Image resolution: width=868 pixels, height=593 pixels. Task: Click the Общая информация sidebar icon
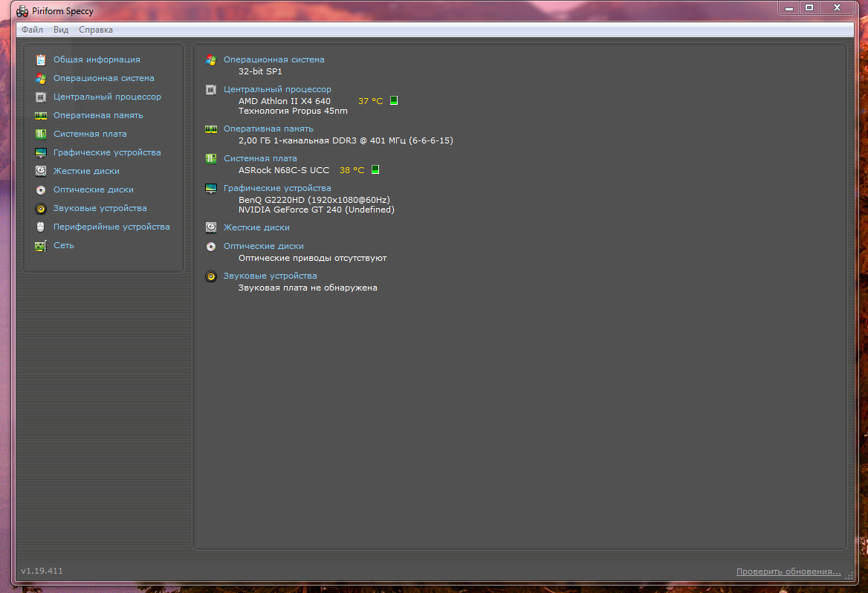pyautogui.click(x=40, y=59)
